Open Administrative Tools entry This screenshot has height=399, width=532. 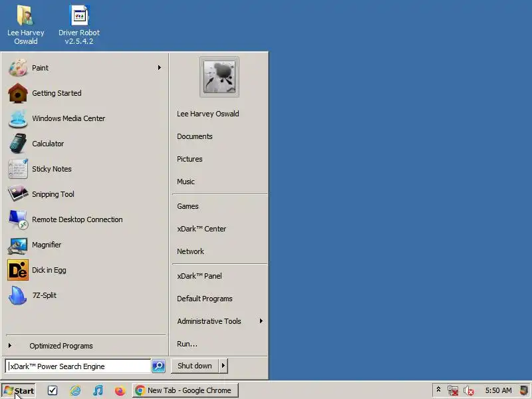pyautogui.click(x=209, y=321)
